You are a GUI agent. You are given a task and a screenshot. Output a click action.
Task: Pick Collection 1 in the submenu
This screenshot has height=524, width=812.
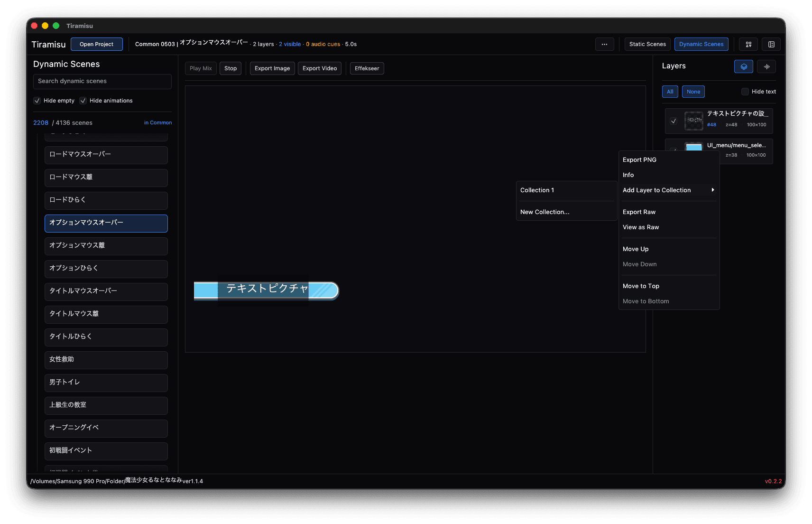(566, 190)
